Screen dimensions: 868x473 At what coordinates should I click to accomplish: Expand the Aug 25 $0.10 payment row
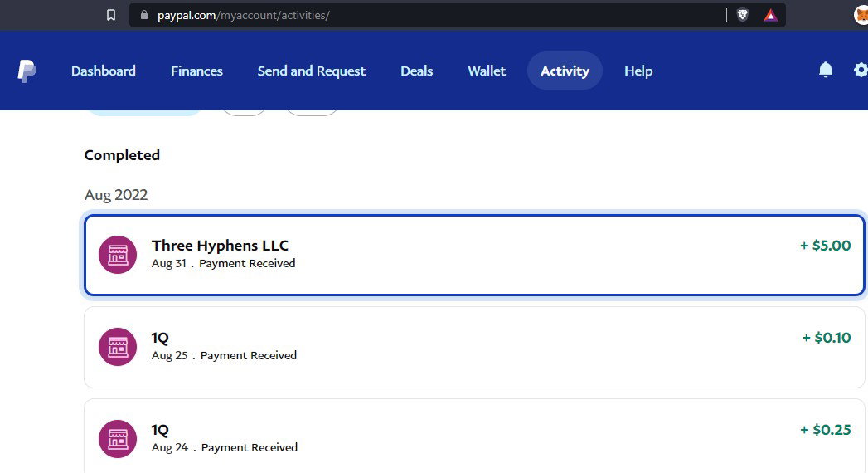tap(474, 347)
